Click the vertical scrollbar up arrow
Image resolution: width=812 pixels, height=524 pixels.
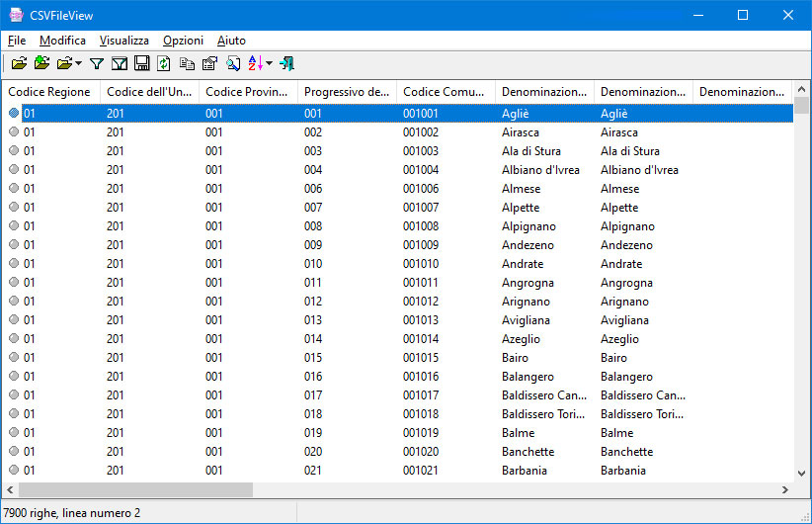click(x=801, y=89)
